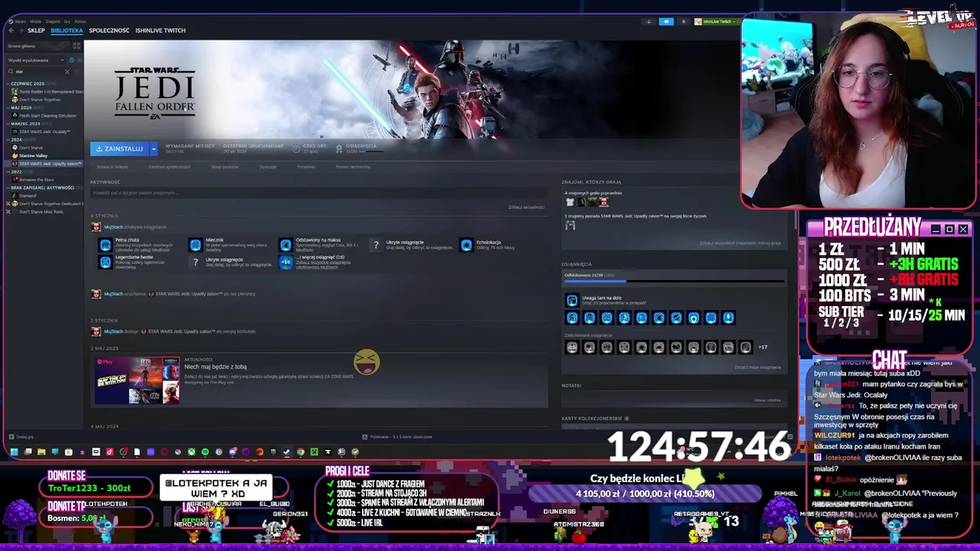Click the Miecznik achievement icon
Screen dimensions: 980x551
pyautogui.click(x=195, y=245)
